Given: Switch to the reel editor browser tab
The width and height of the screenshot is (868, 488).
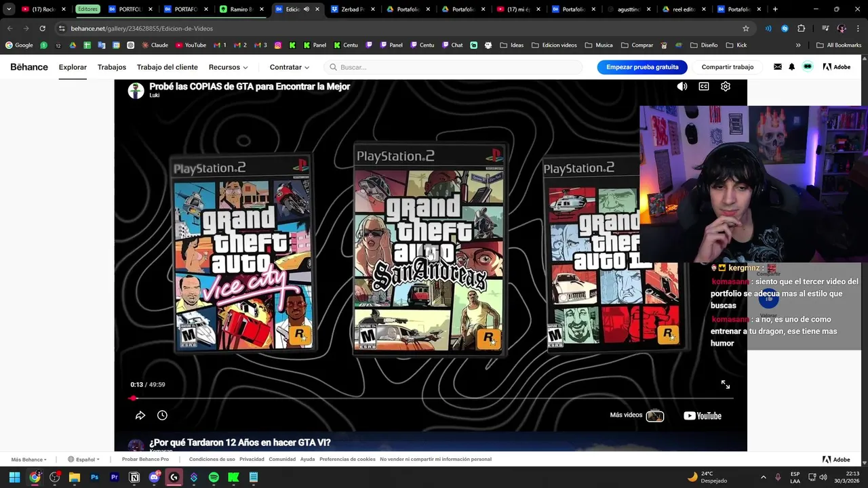Looking at the screenshot, I should pyautogui.click(x=685, y=9).
